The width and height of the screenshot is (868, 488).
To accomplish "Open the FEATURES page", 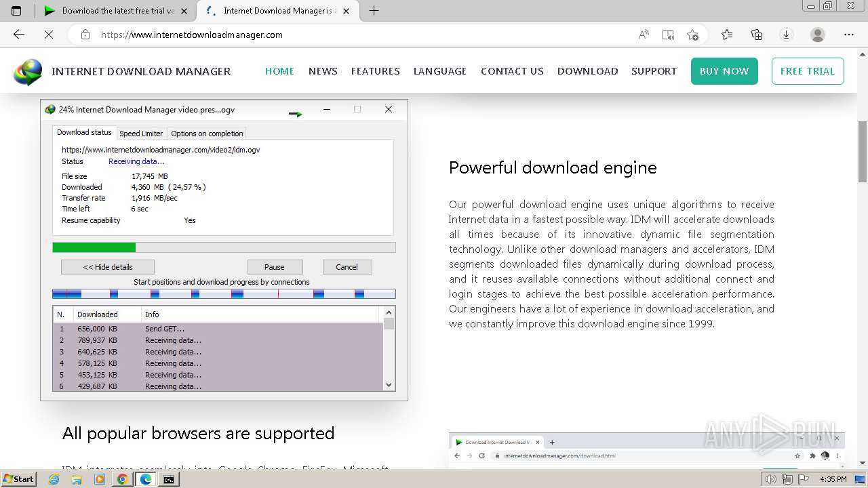I will 375,71.
